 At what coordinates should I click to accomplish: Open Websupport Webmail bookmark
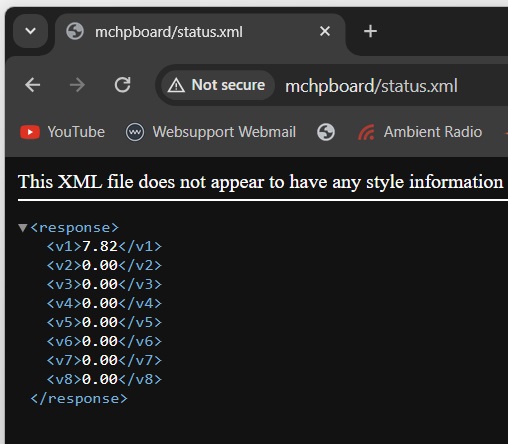point(211,132)
